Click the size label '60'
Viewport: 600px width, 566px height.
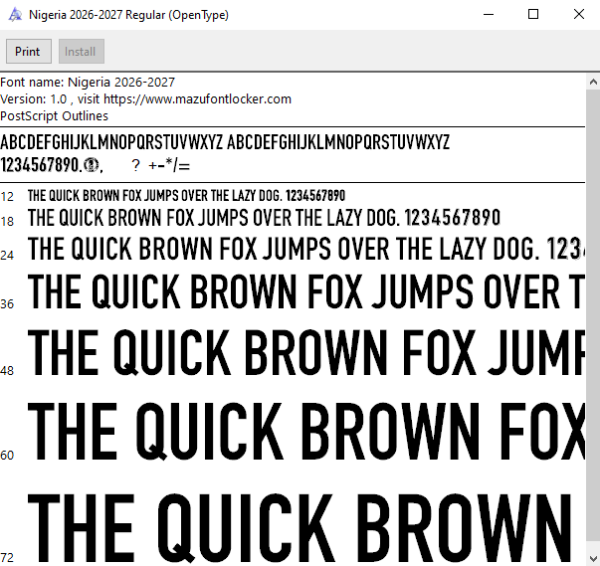click(x=7, y=455)
